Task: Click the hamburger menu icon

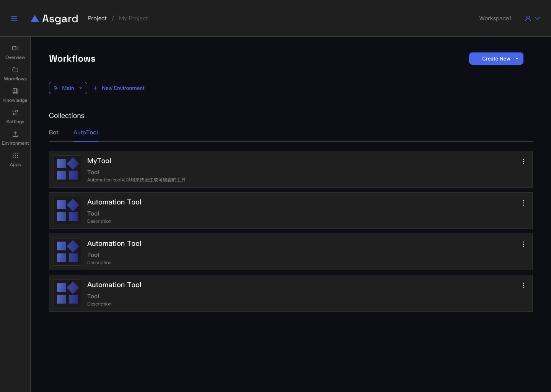Action: point(14,18)
